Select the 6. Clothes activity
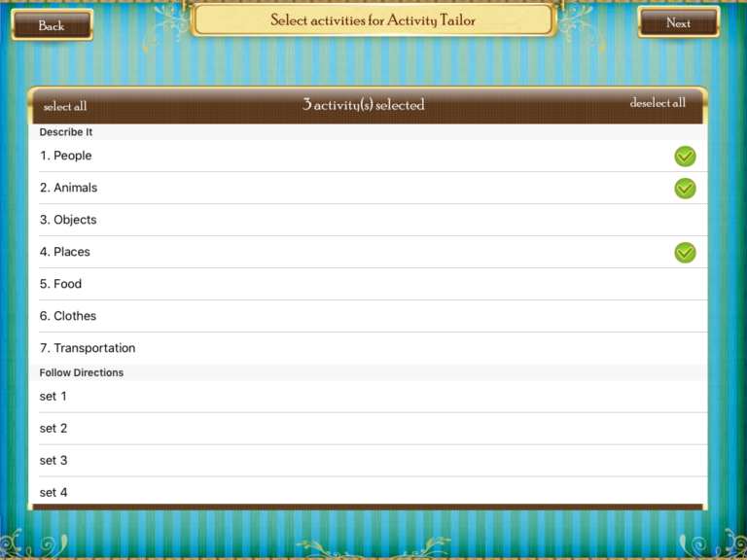The height and width of the screenshot is (560, 747). [x=368, y=316]
